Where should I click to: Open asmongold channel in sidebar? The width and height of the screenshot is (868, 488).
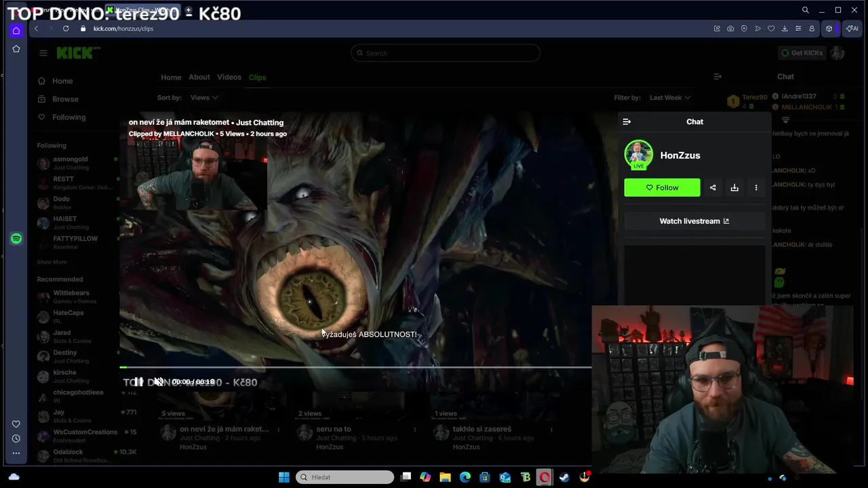click(71, 163)
